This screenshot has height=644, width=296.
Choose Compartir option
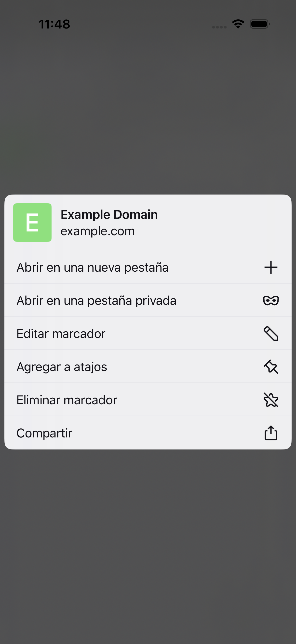coord(148,433)
